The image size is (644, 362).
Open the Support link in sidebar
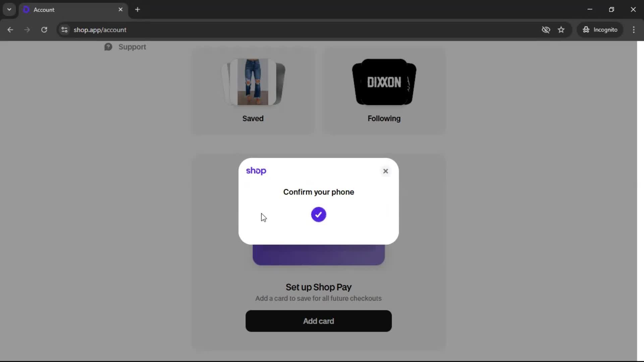point(132,47)
